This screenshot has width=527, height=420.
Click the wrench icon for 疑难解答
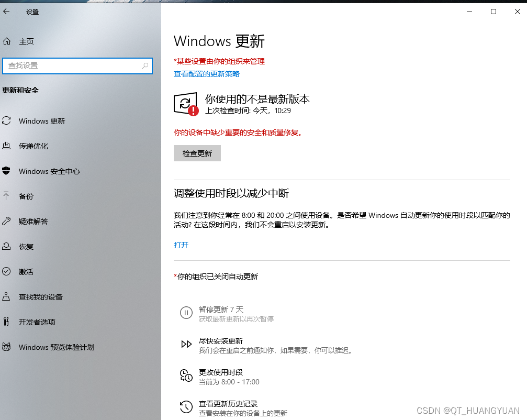point(6,221)
